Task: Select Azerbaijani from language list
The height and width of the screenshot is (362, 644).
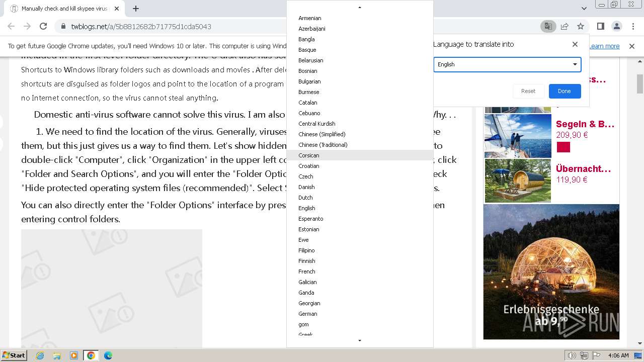Action: [360, 29]
